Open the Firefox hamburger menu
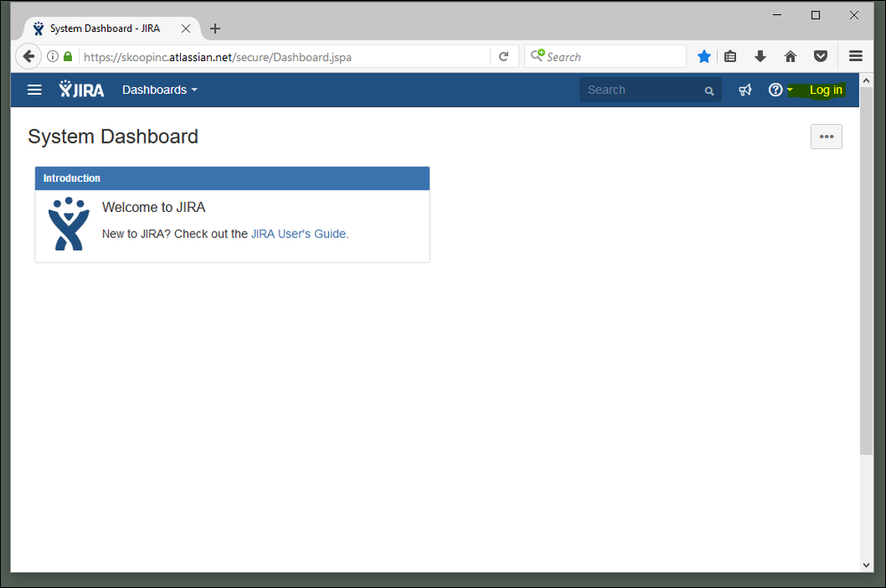This screenshot has width=886, height=588. coord(856,56)
